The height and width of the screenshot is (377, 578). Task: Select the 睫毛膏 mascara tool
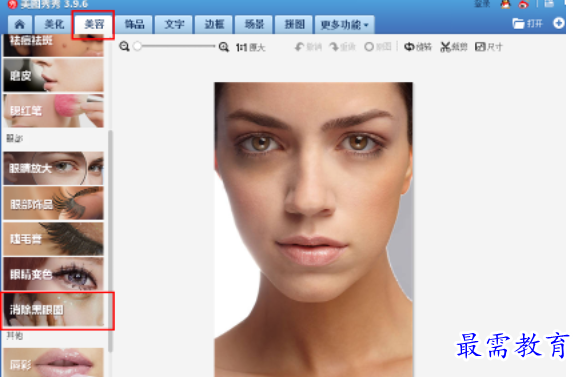pos(53,239)
